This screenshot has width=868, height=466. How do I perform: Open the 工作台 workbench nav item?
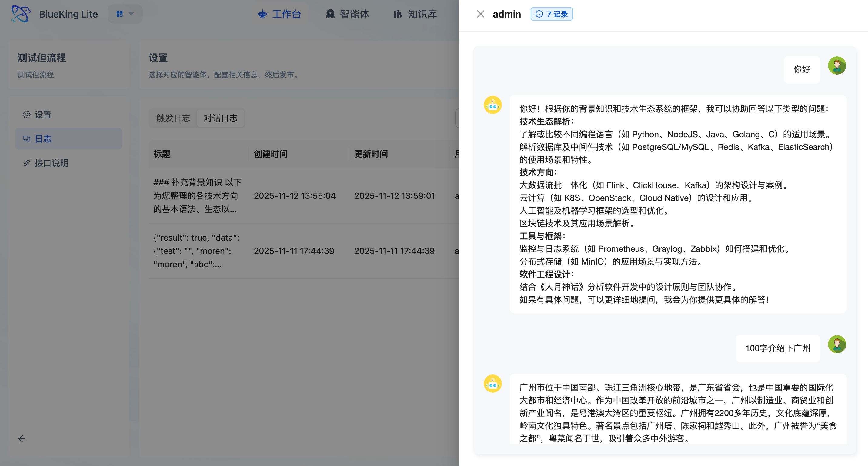click(279, 14)
